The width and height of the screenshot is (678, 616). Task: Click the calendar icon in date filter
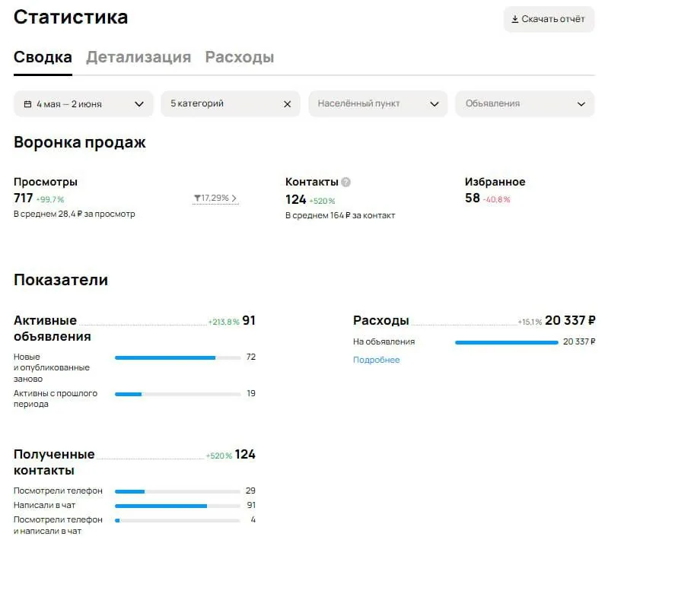tap(27, 104)
